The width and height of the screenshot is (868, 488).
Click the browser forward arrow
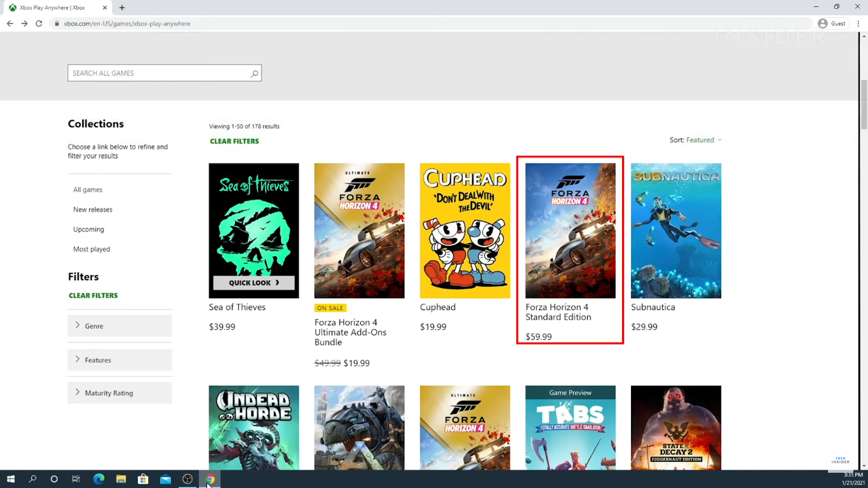[24, 24]
